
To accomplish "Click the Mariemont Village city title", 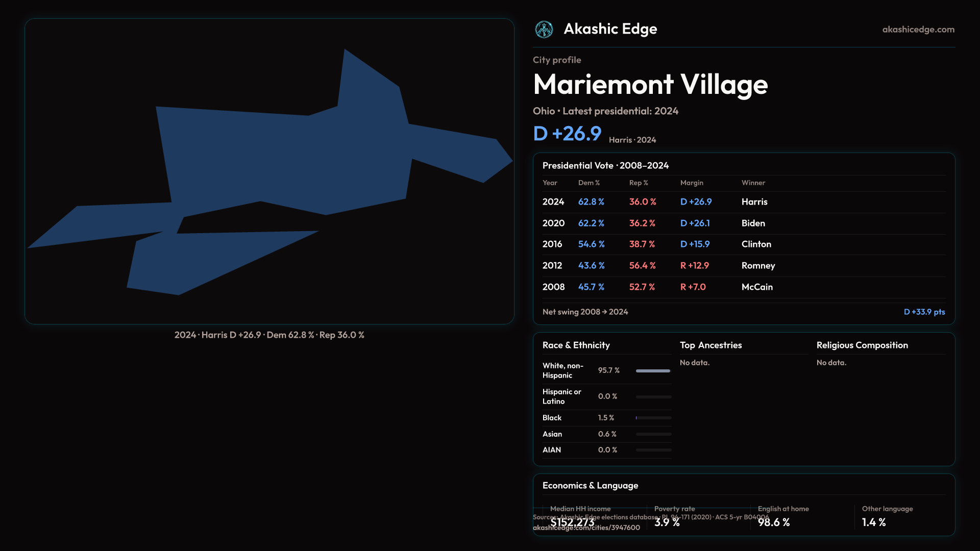I will click(650, 85).
